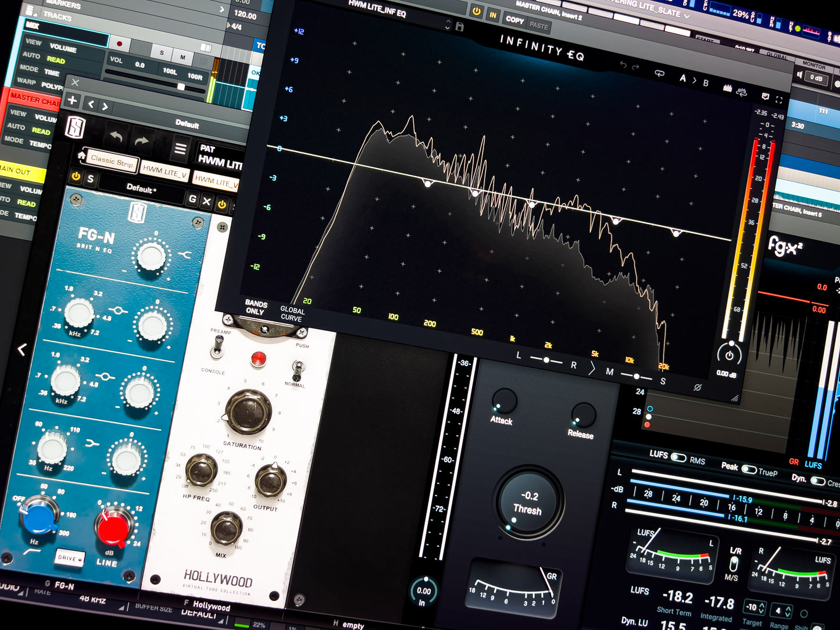Toggle the Hollywood module power button
Screen dimensions: 840x630
tap(221, 205)
